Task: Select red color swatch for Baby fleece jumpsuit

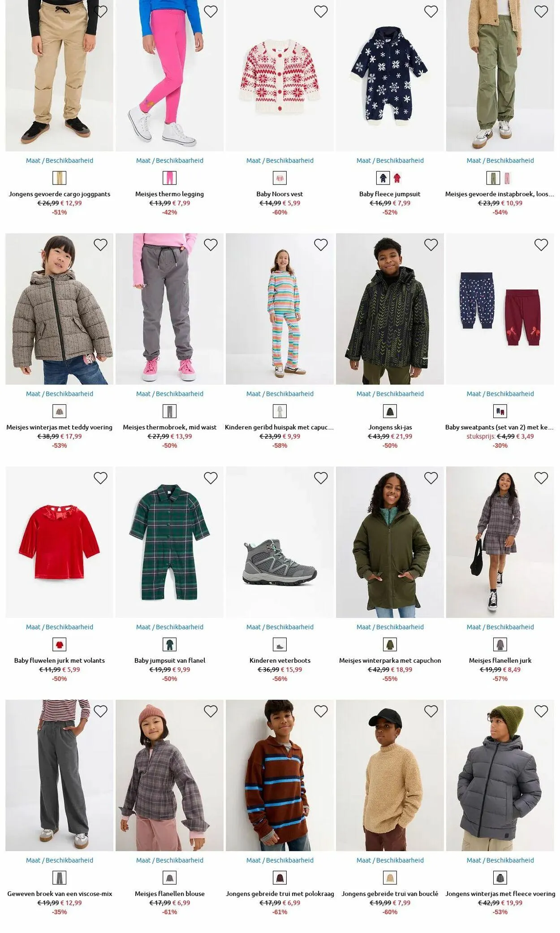Action: 397,178
